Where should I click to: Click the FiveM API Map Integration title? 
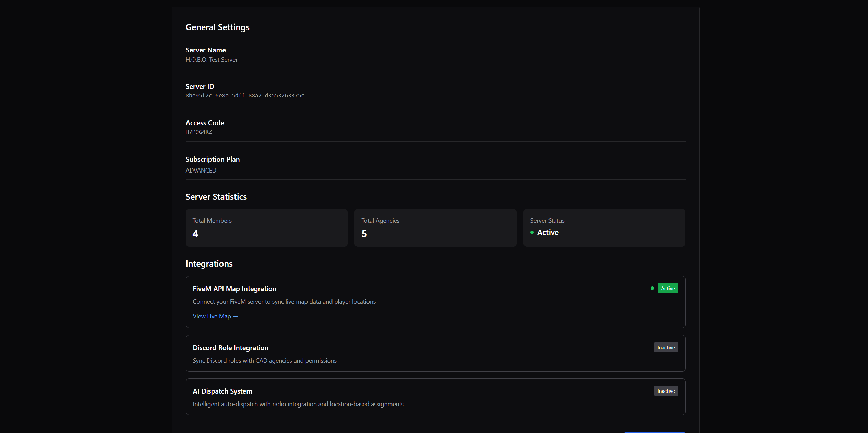click(x=234, y=289)
